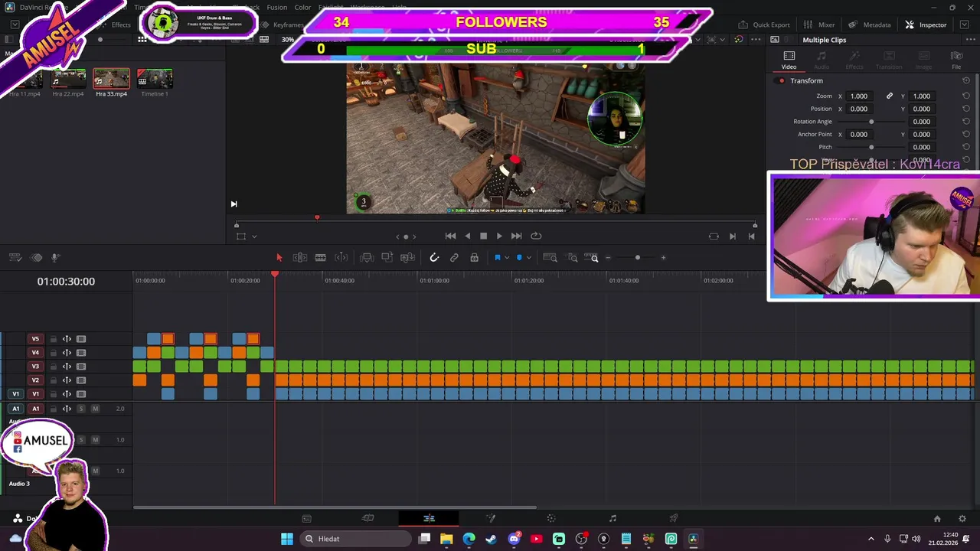Click the Pitch slider handle
Viewport: 980px width, 551px height.
click(871, 147)
